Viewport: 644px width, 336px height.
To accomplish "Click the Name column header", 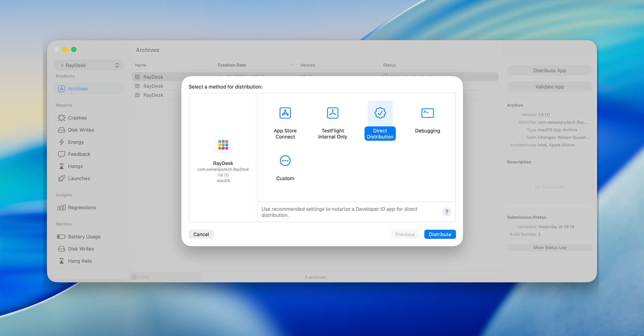I will click(x=141, y=65).
